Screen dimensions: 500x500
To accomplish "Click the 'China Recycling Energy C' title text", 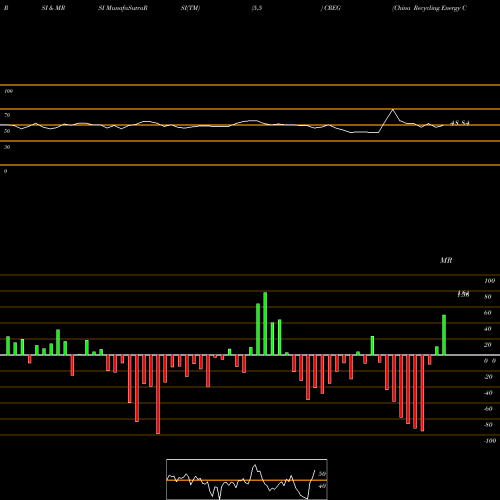I will tap(430, 8).
